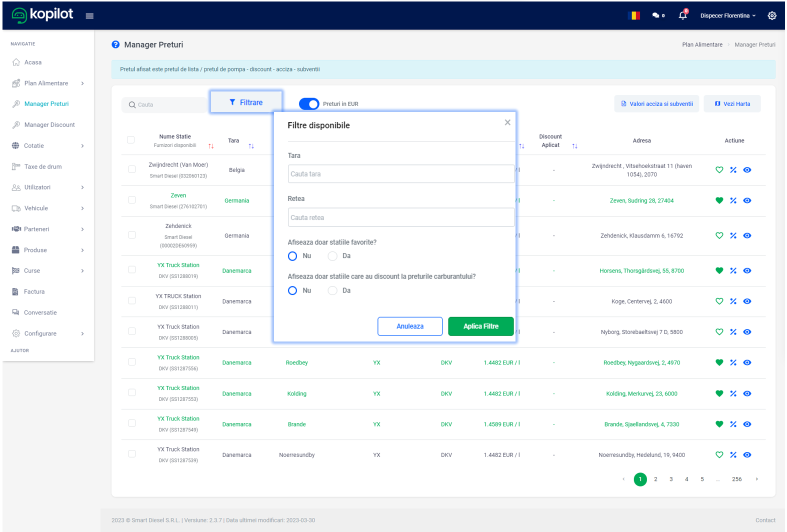Click the Aplica Filtre button
The height and width of the screenshot is (532, 787).
(480, 326)
